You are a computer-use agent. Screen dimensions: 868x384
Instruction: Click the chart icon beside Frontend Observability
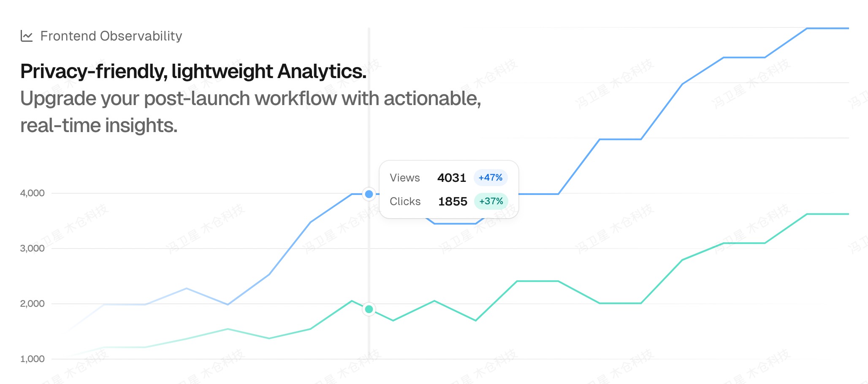click(x=27, y=36)
